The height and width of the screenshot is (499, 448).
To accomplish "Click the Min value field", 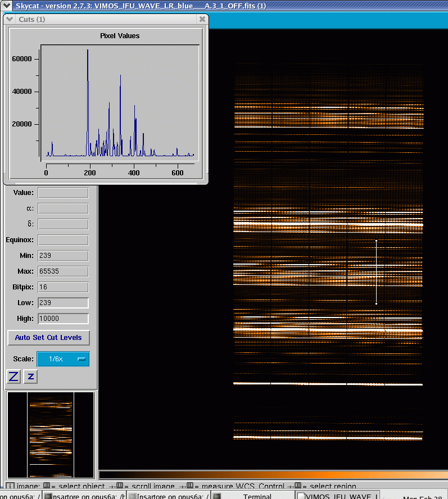I will point(63,256).
